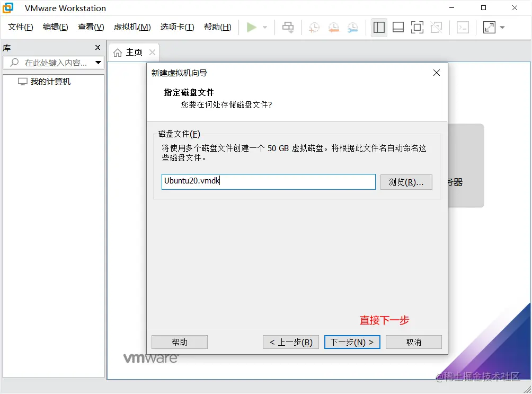Open the library search filter dropdown
The image size is (532, 394).
(98, 63)
